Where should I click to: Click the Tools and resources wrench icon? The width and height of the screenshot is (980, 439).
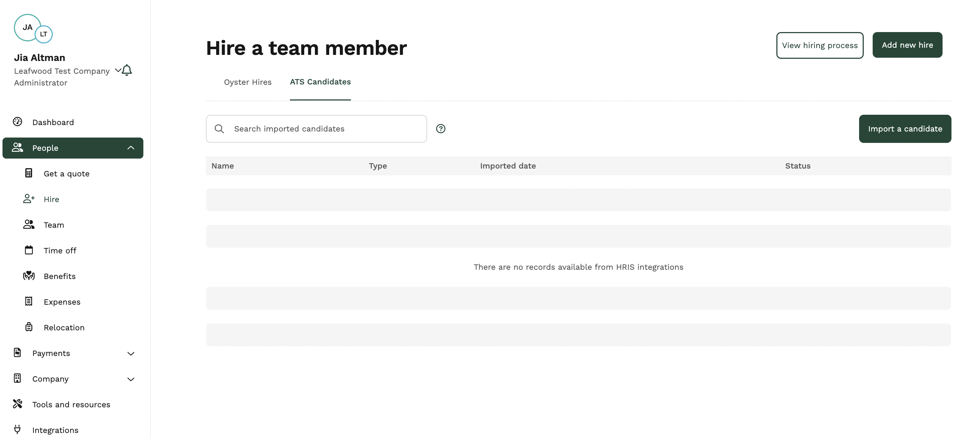(17, 404)
